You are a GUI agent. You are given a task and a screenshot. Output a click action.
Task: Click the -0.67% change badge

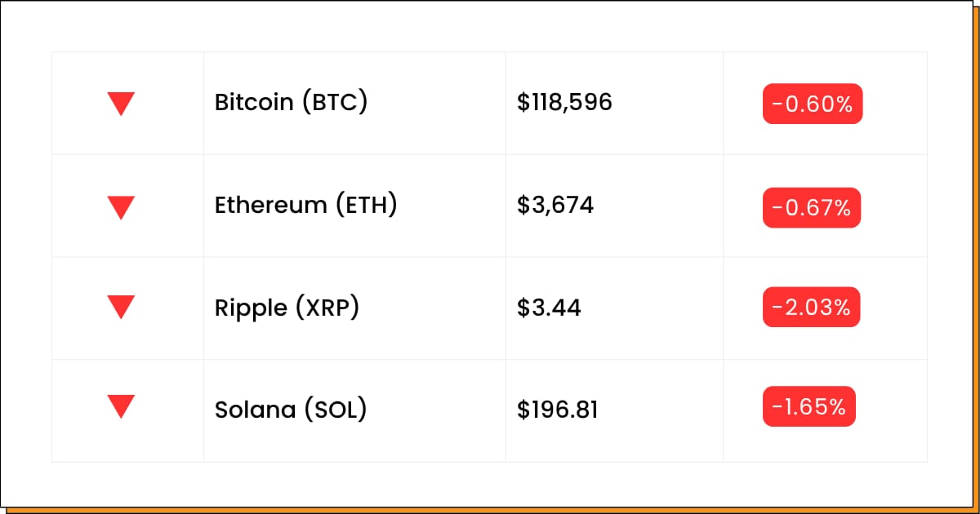812,207
